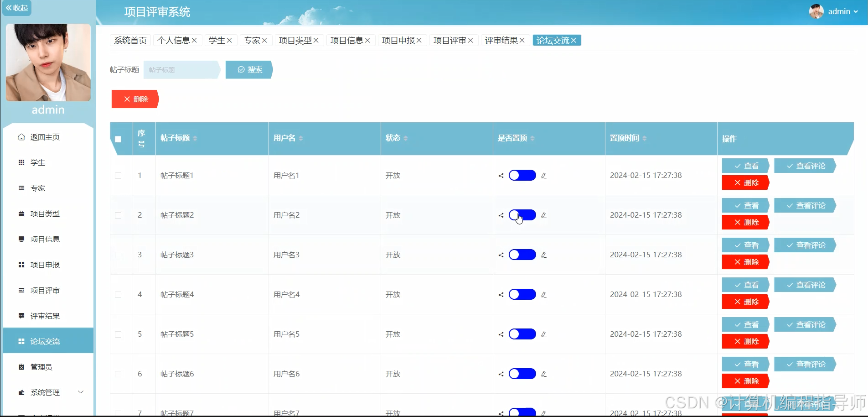This screenshot has width=868, height=417.
Task: Open 专家 menu in the sidebar
Action: click(48, 188)
